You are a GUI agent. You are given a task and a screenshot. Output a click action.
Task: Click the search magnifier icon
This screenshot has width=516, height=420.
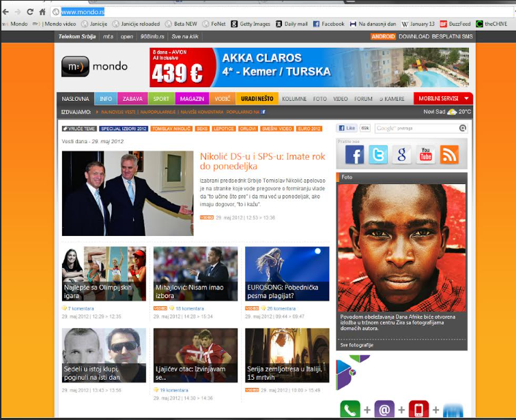coord(463,128)
